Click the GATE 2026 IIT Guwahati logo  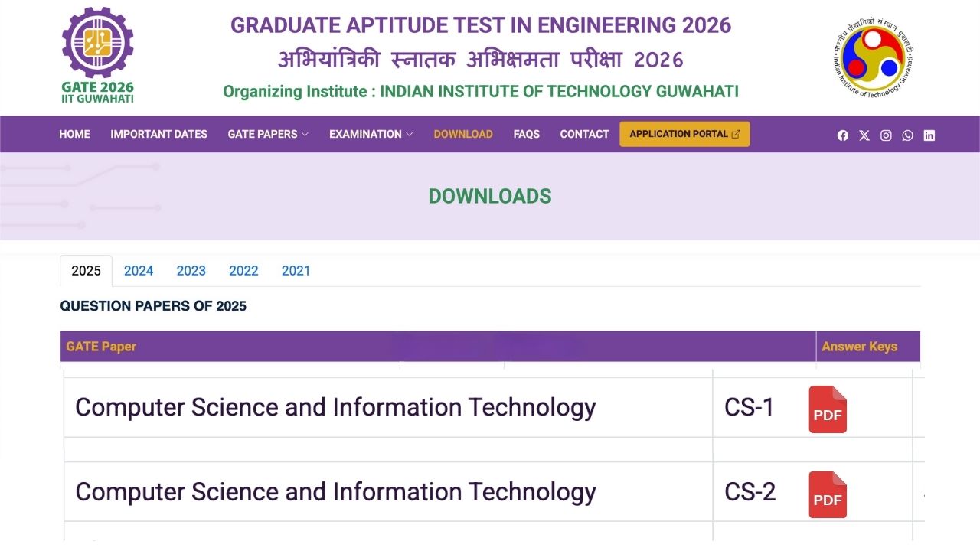tap(97, 54)
